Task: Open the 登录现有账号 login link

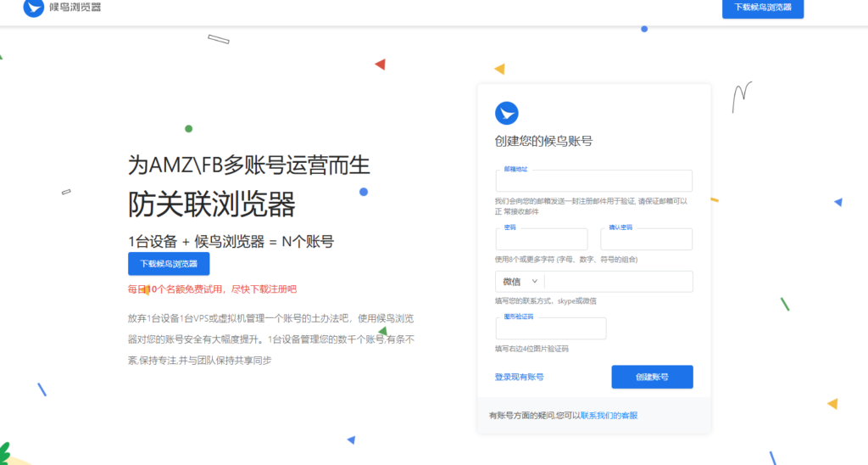Action: pos(519,377)
